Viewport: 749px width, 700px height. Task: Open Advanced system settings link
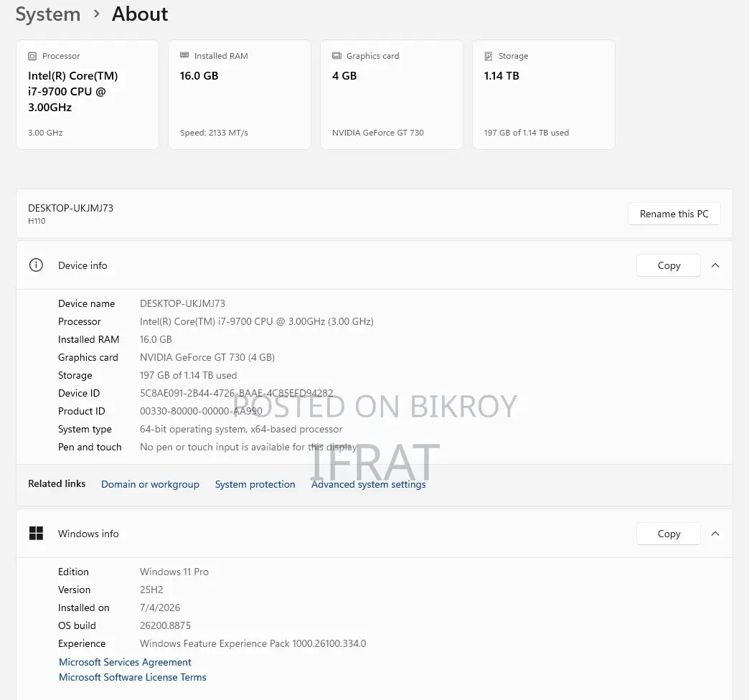click(x=368, y=484)
